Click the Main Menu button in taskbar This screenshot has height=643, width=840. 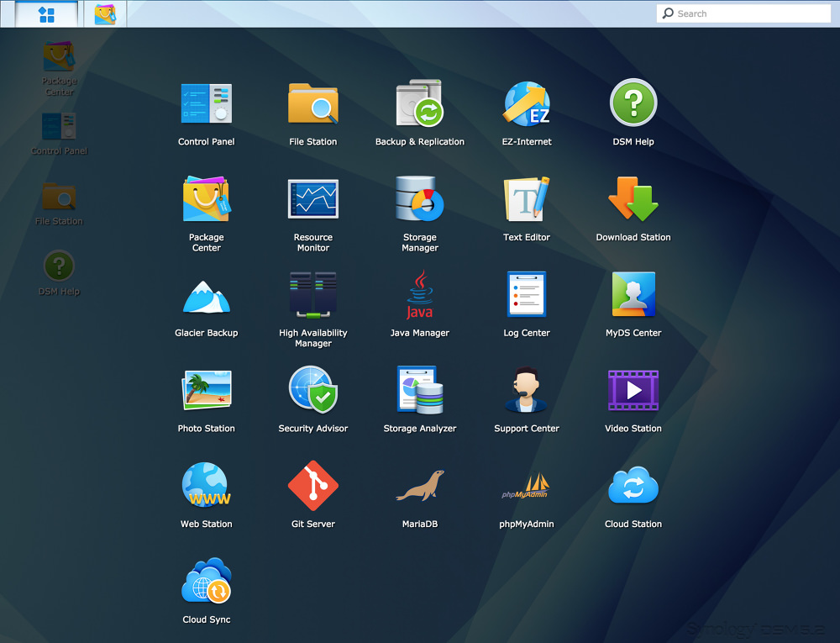pyautogui.click(x=47, y=14)
